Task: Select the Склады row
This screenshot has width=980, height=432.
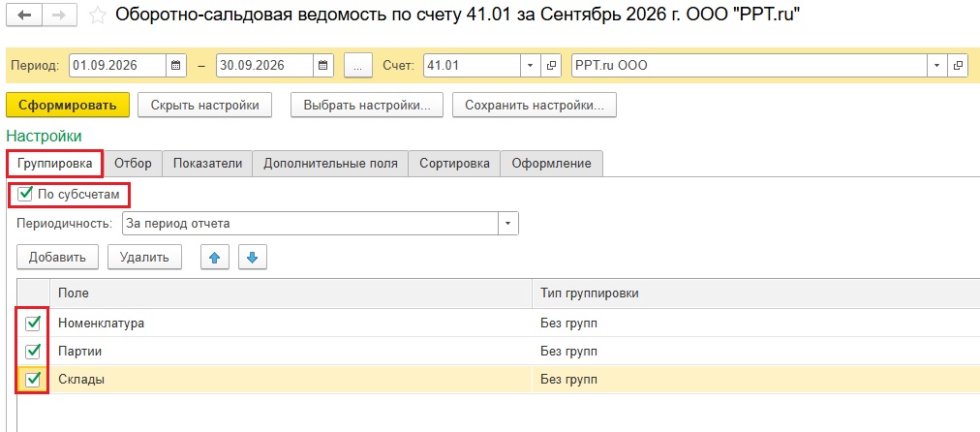Action: pos(498,380)
